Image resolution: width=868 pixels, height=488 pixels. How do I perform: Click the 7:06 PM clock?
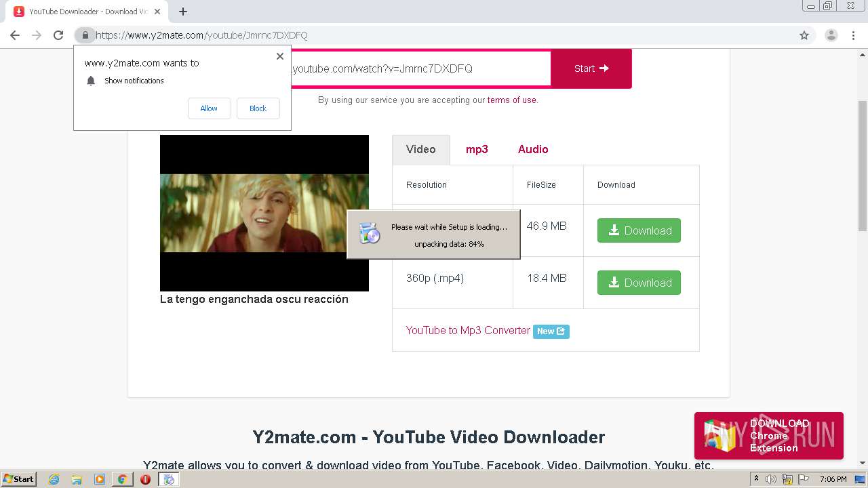point(833,479)
